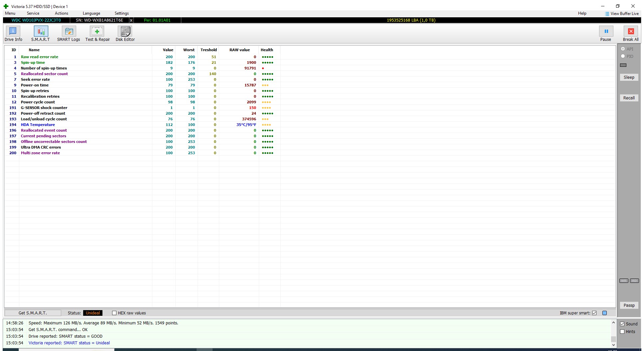Image resolution: width=644 pixels, height=351 pixels.
Task: Click the red health dot for spin-up times
Action: [263, 68]
